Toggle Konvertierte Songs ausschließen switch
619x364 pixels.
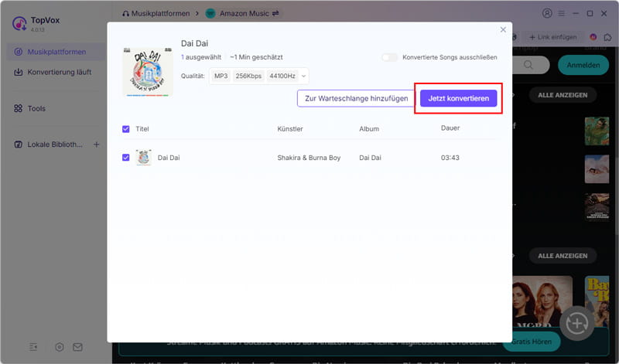[x=390, y=57]
